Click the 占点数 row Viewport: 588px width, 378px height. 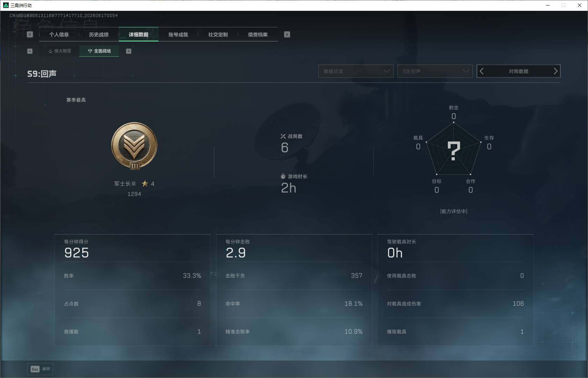pyautogui.click(x=132, y=304)
